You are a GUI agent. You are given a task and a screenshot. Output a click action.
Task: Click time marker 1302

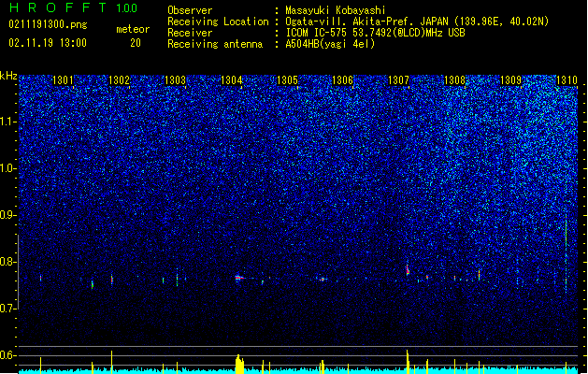120,79
